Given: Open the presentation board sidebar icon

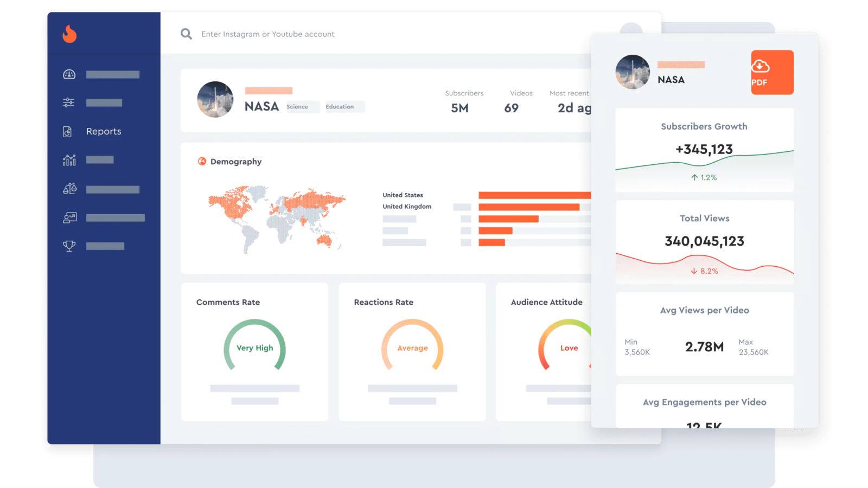Looking at the screenshot, I should point(70,217).
